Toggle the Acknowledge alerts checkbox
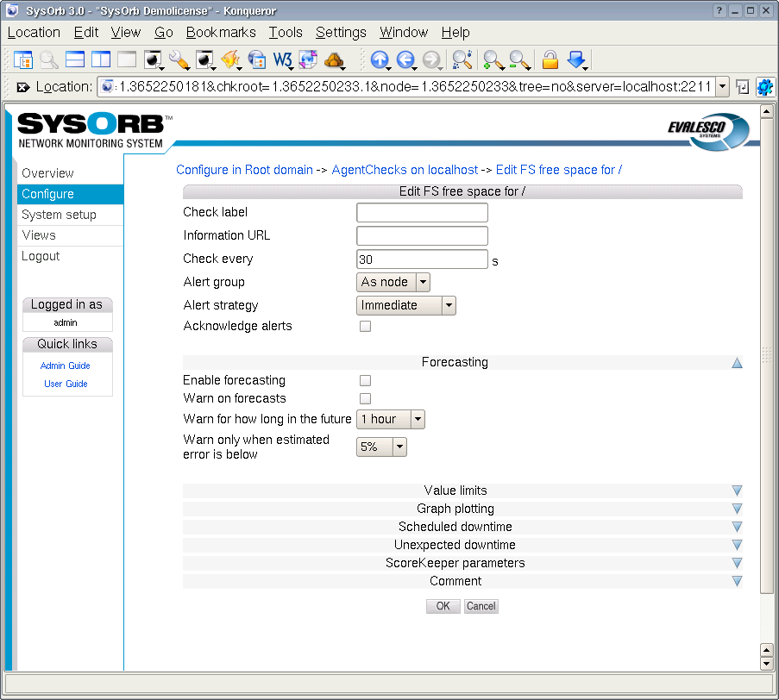Image resolution: width=779 pixels, height=700 pixels. (x=365, y=326)
